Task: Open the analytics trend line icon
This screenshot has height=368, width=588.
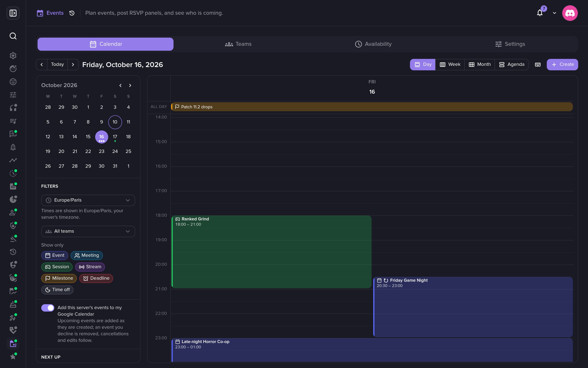Action: click(x=13, y=160)
